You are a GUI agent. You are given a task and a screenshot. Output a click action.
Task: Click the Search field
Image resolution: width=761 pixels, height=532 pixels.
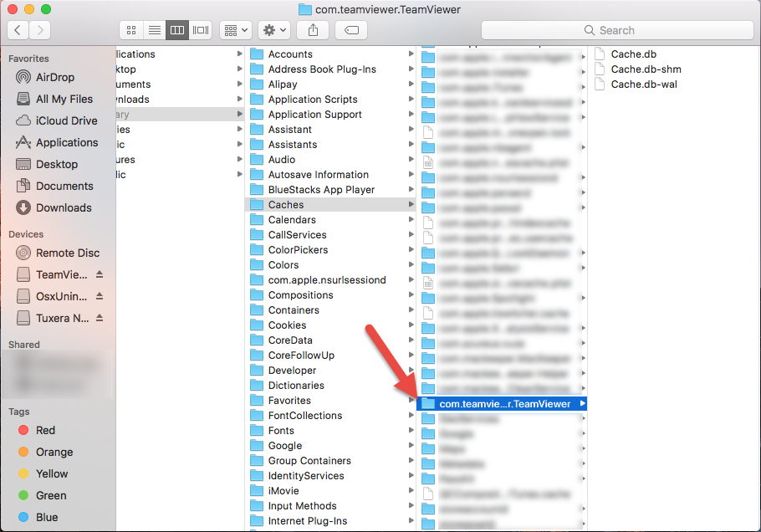click(617, 30)
